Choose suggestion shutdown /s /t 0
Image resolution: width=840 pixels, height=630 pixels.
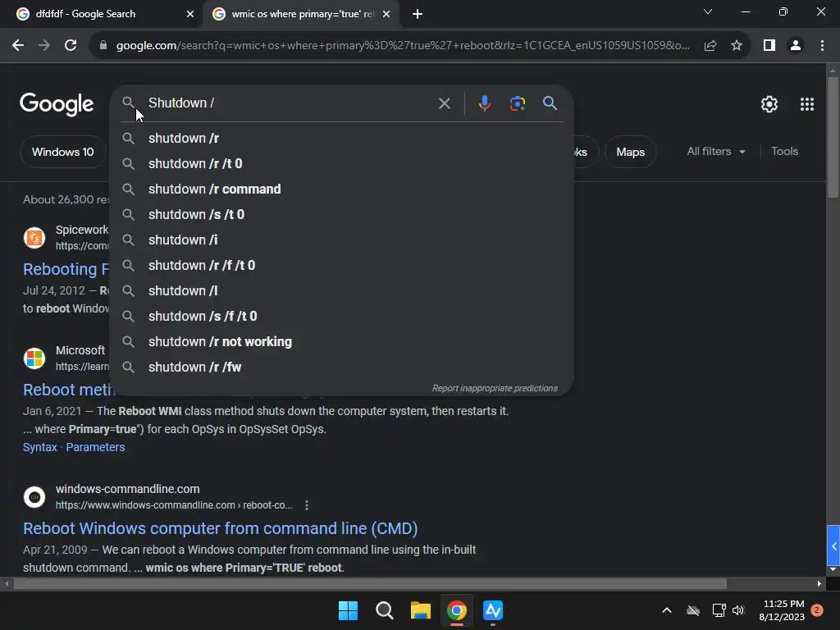(x=342, y=214)
